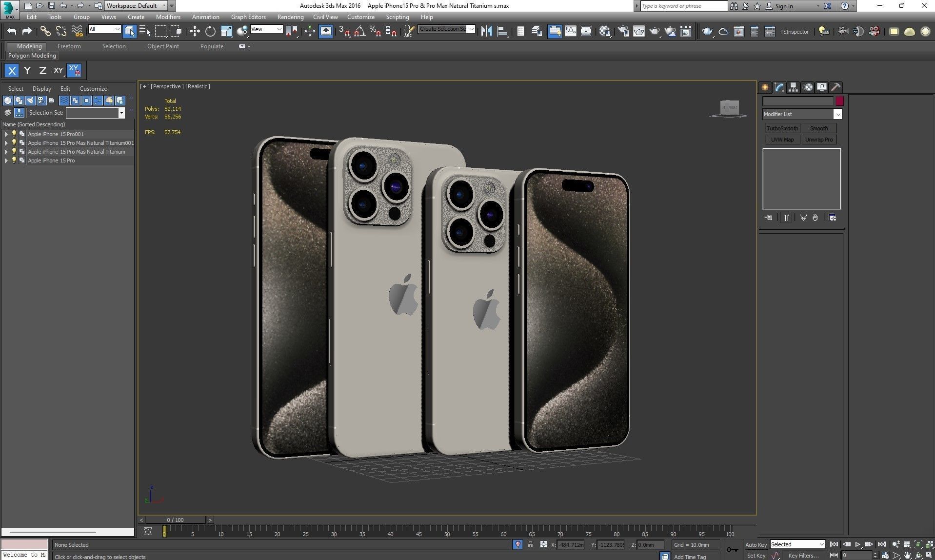Click the Key Filters... button
This screenshot has width=935, height=560.
[804, 556]
